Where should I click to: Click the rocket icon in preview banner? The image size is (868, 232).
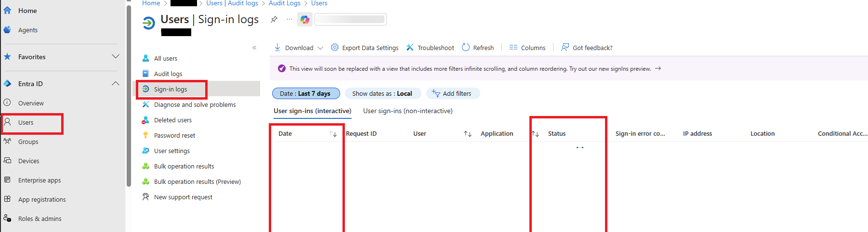(282, 69)
